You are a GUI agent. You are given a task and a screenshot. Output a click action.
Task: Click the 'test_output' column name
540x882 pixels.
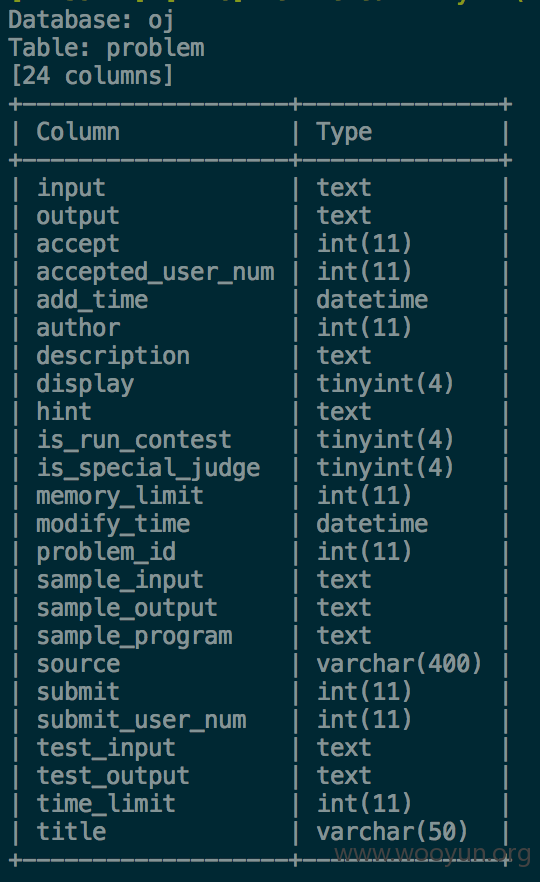(113, 777)
